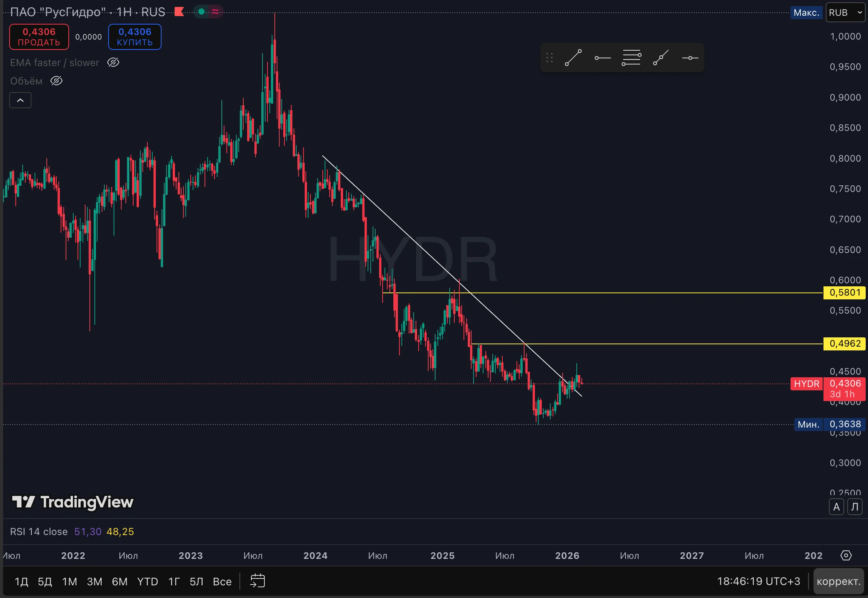Viewport: 868px width, 598px height.
Task: Click the red ПРОДАТЬ sell button
Action: (x=39, y=37)
